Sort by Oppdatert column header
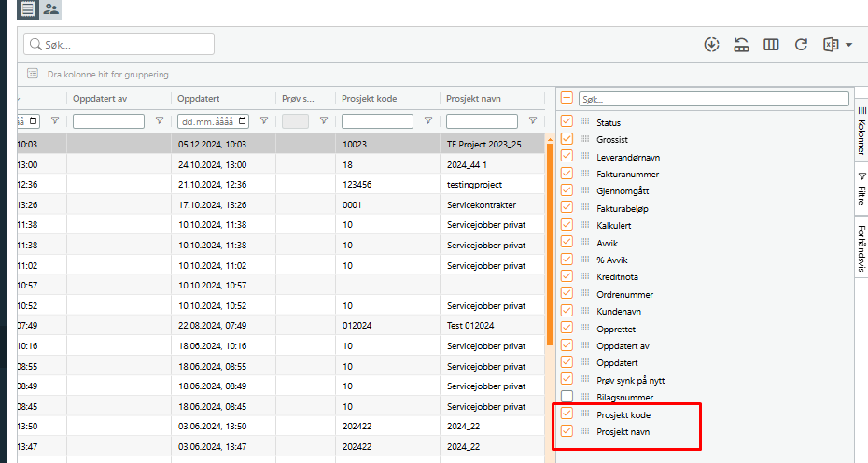 (x=198, y=99)
